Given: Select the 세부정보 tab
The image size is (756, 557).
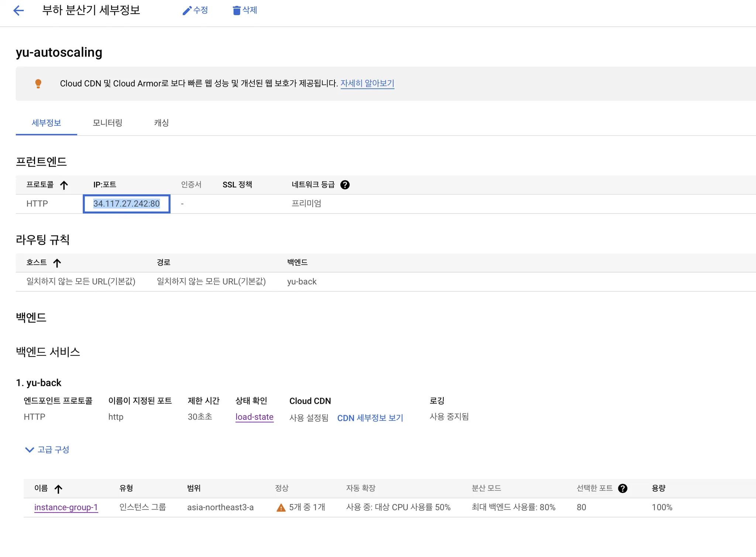Looking at the screenshot, I should [47, 123].
